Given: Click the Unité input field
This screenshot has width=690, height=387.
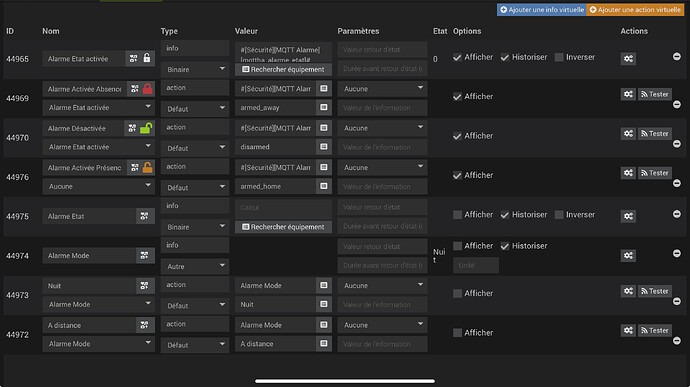Looking at the screenshot, I should tap(476, 265).
